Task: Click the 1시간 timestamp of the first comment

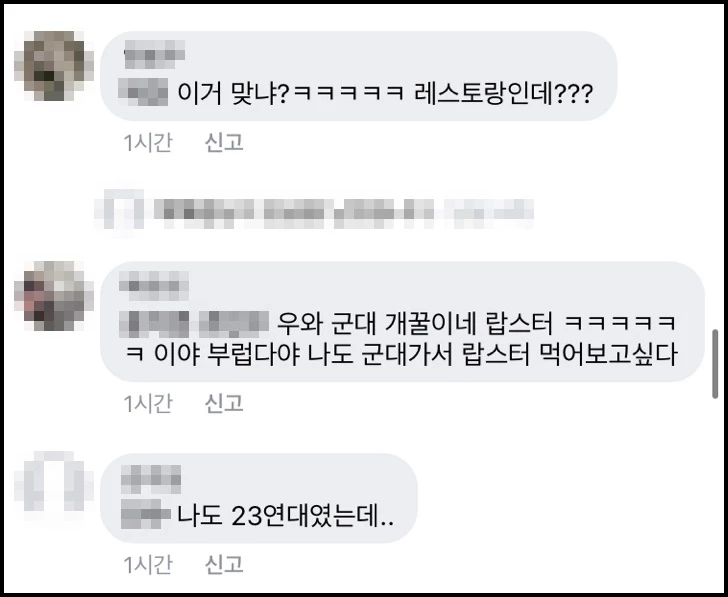Action: [148, 142]
